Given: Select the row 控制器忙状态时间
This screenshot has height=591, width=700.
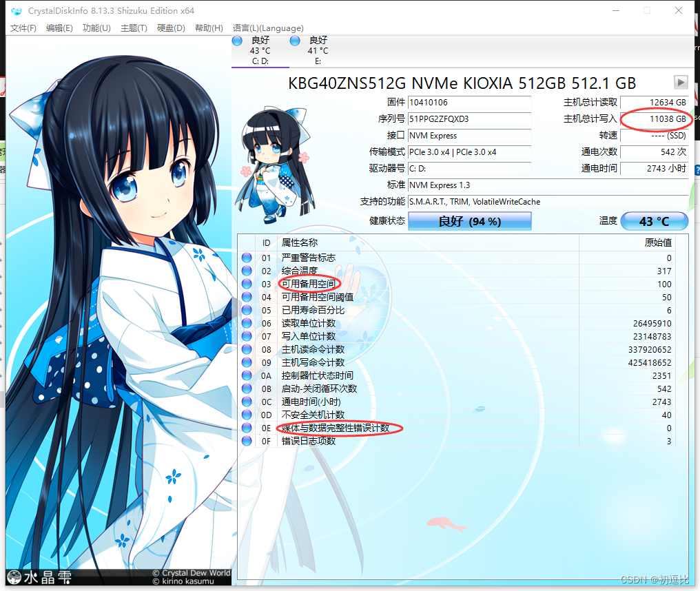Looking at the screenshot, I should (456, 375).
